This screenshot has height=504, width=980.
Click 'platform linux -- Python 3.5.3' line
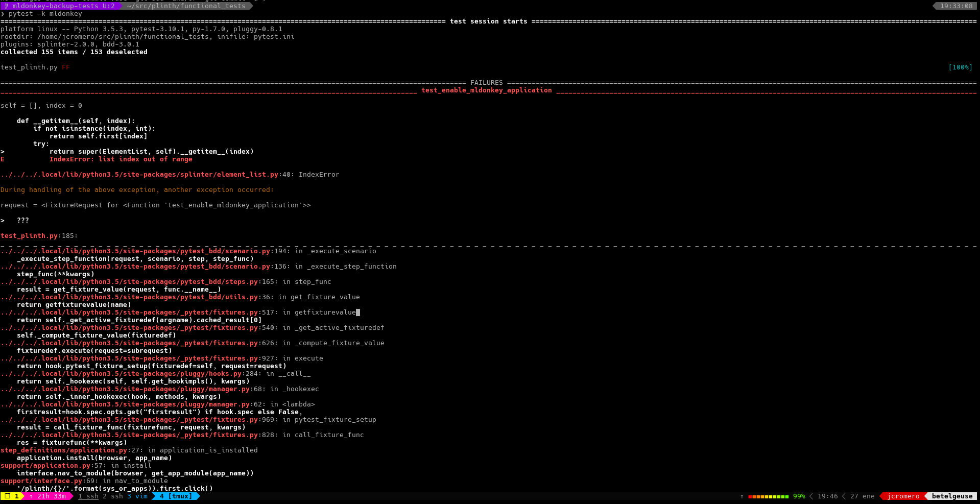141,29
